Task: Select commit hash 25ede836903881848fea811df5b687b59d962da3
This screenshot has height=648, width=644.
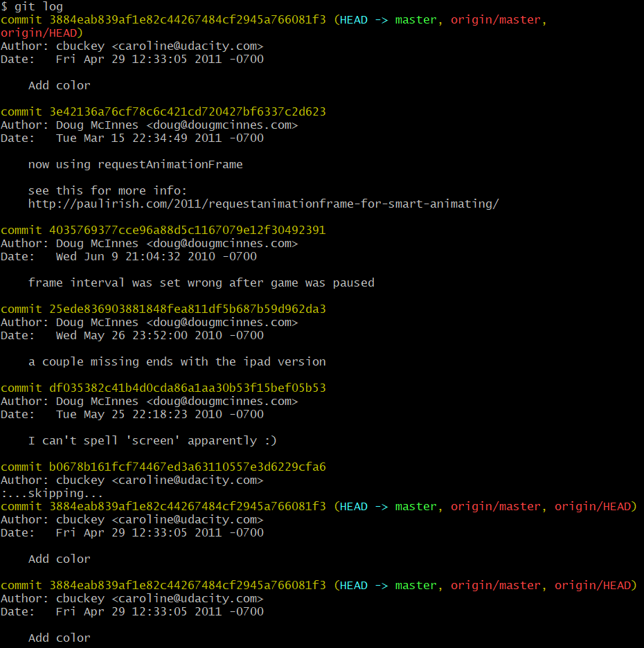Action: (188, 309)
